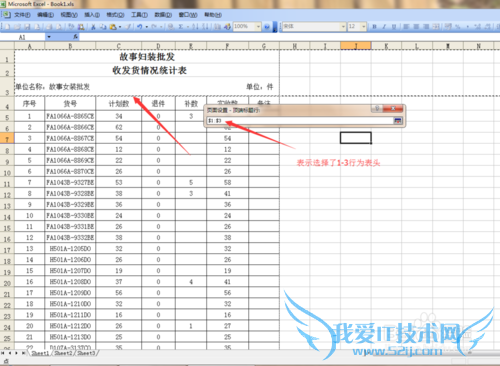Expand the AutoSum functions arrow
Screen dimensions: 500x366
[x=188, y=27]
